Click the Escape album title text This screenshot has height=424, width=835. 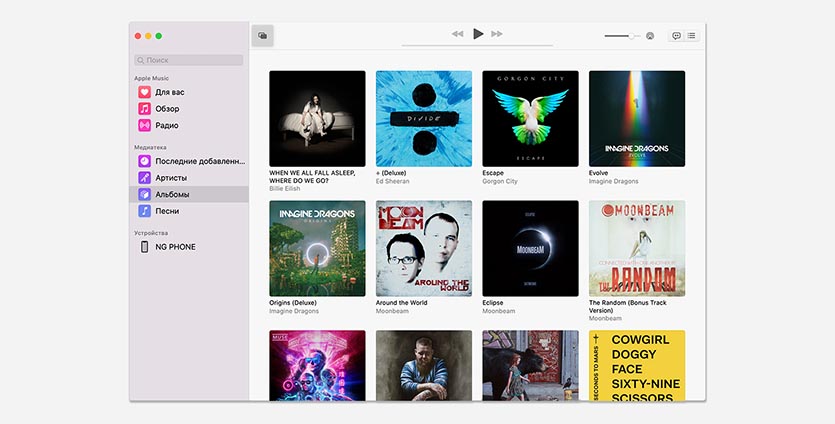coord(493,173)
